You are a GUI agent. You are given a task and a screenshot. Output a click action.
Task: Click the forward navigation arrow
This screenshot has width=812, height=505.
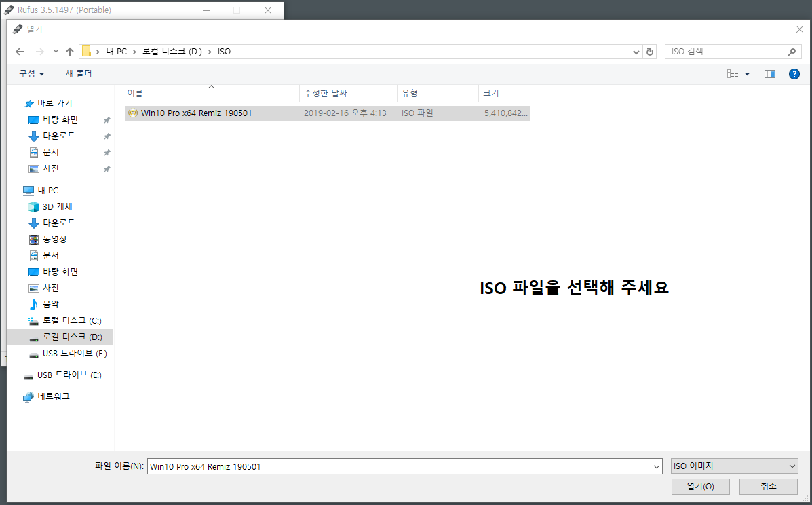tap(39, 52)
